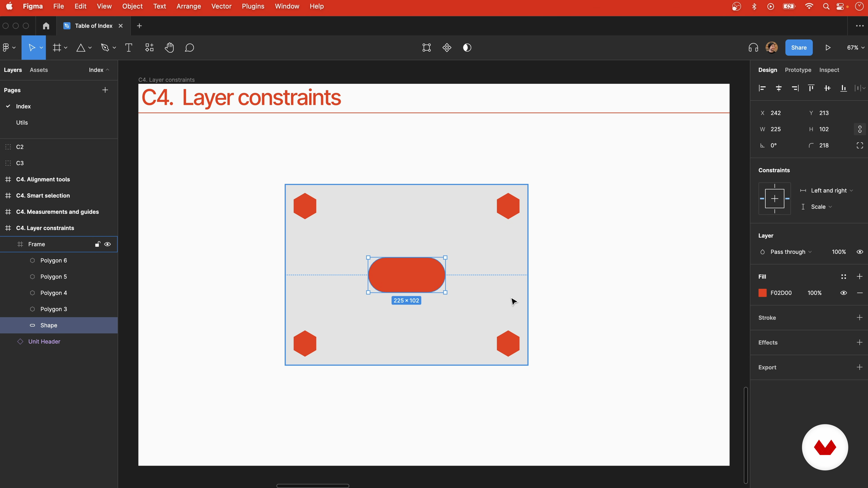Toggle top constraint in constraints widget
The width and height of the screenshot is (868, 488).
point(775,186)
